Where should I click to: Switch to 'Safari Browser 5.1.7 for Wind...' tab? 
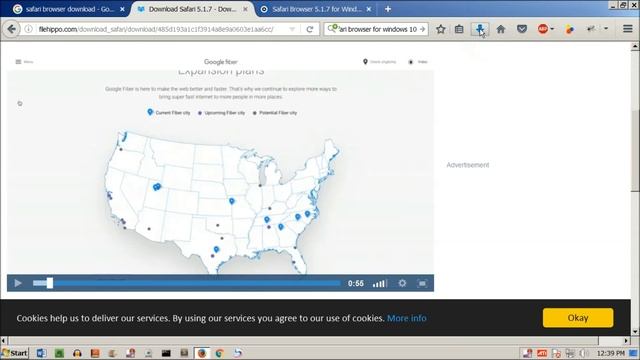coord(316,9)
